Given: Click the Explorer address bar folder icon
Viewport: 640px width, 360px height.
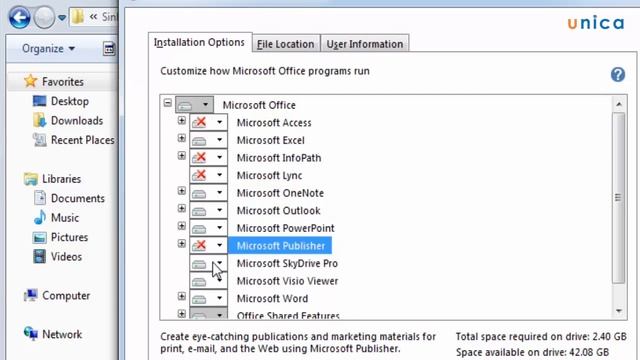Looking at the screenshot, I should [x=78, y=17].
